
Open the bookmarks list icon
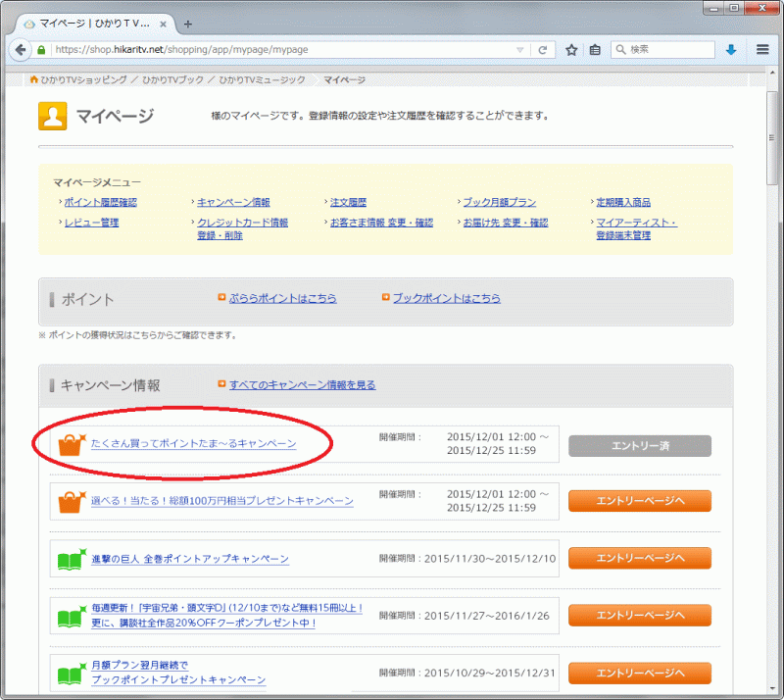pyautogui.click(x=595, y=50)
